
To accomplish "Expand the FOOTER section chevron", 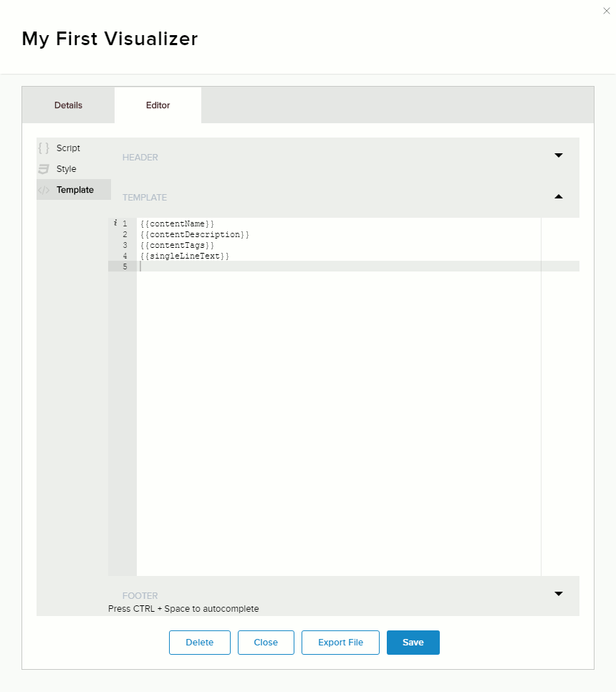I will [558, 593].
